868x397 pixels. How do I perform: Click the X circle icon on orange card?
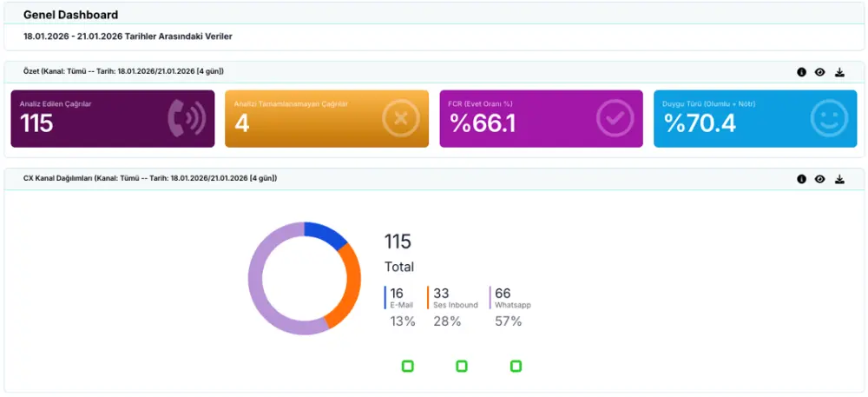[x=400, y=119]
